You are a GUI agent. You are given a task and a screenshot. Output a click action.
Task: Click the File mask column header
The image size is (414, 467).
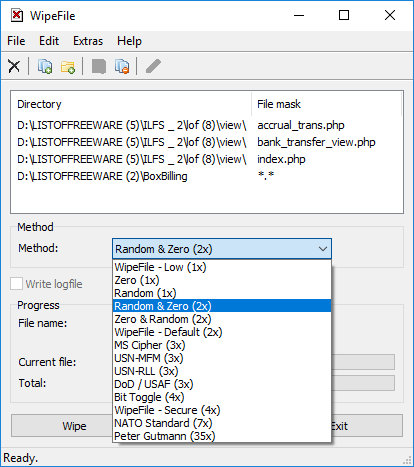point(327,104)
